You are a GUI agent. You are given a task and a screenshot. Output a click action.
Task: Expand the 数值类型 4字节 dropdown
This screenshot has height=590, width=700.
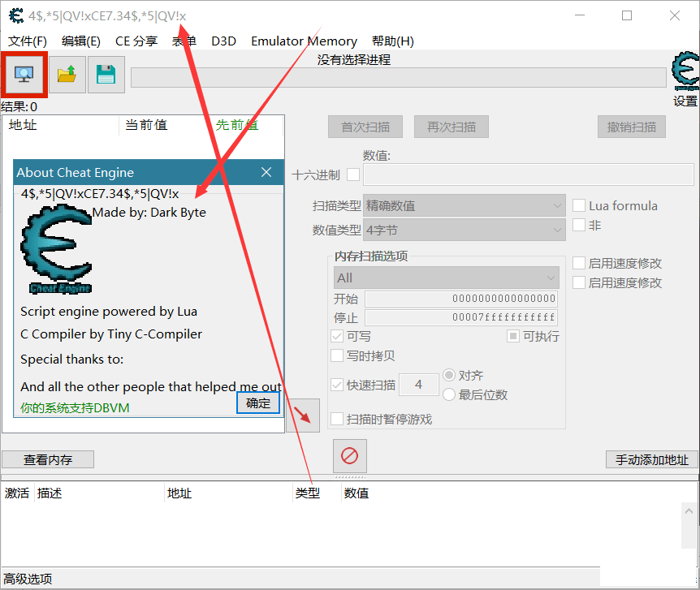click(465, 230)
